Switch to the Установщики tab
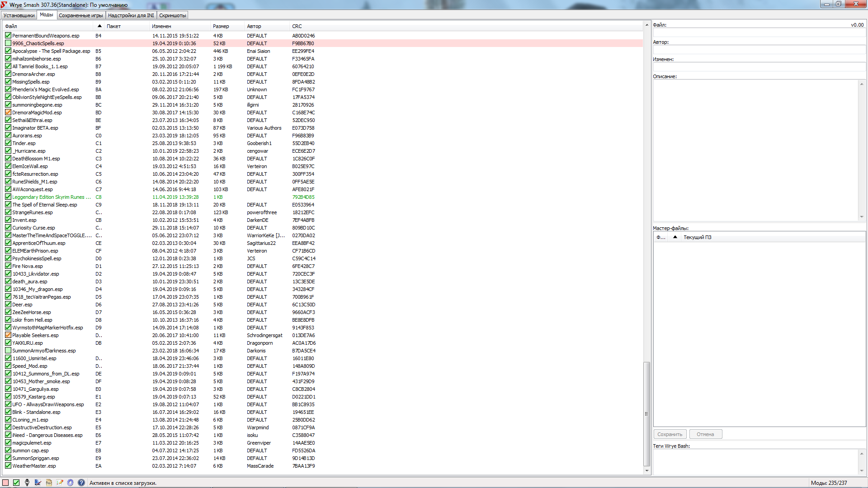Screen dimensions: 868x488 tap(19, 15)
